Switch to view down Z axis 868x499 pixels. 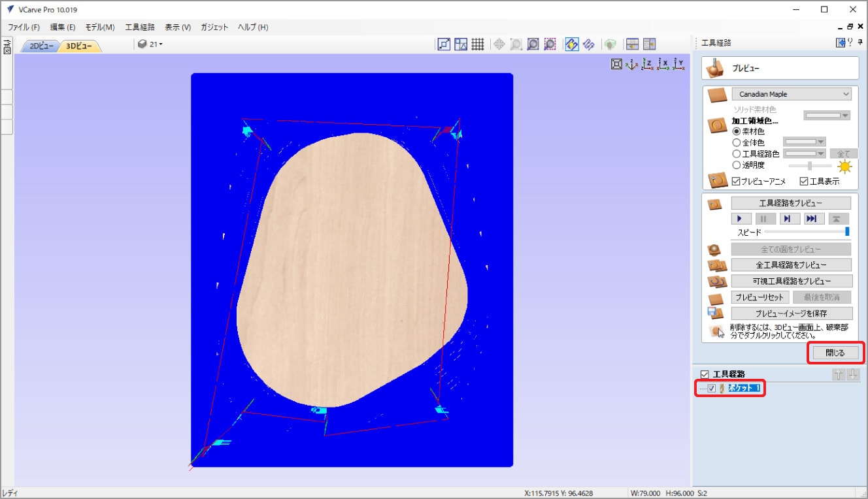coord(648,64)
